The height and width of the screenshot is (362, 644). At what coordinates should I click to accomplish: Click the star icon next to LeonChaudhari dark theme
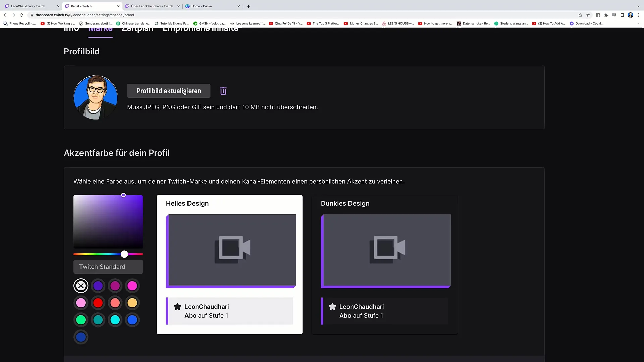click(x=333, y=306)
